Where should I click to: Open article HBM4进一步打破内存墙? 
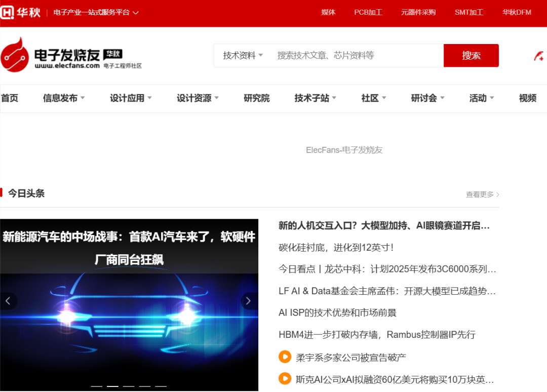coord(377,335)
